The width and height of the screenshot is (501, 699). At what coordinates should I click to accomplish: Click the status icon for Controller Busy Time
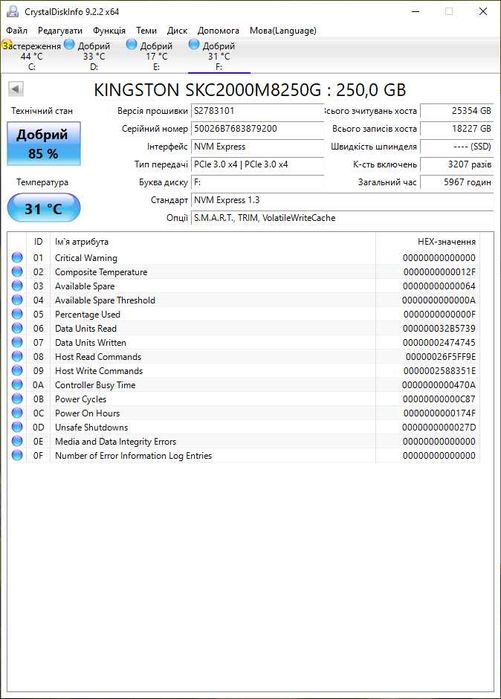pyautogui.click(x=17, y=385)
